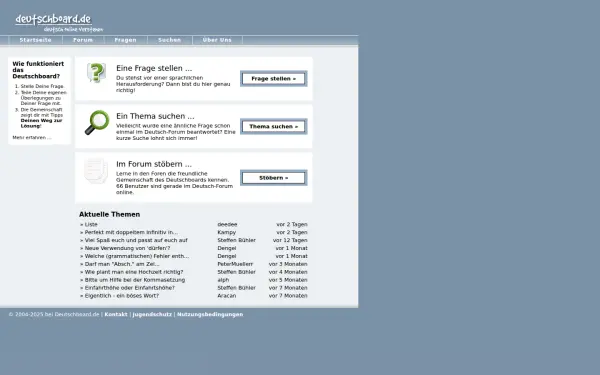
Task: Click the 'vor 4 Monaten' timestamp
Action: tap(288, 272)
